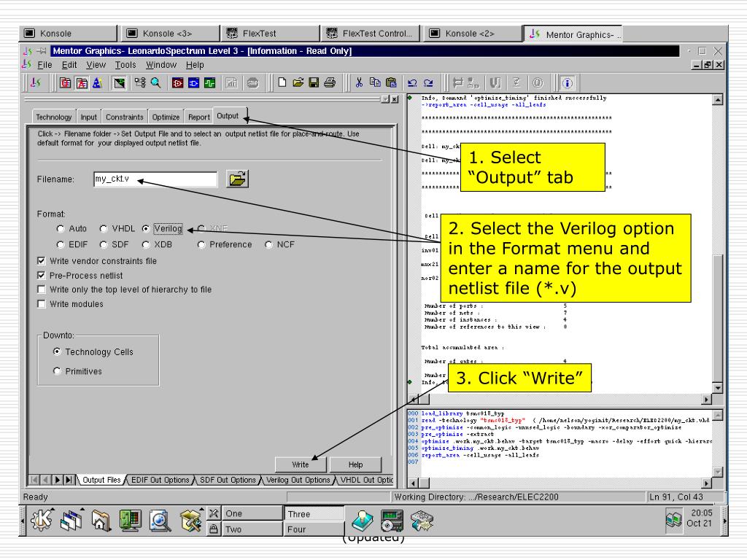Click the Undo arrow toolbar icon
Screen dimensions: 747x560
(x=413, y=83)
